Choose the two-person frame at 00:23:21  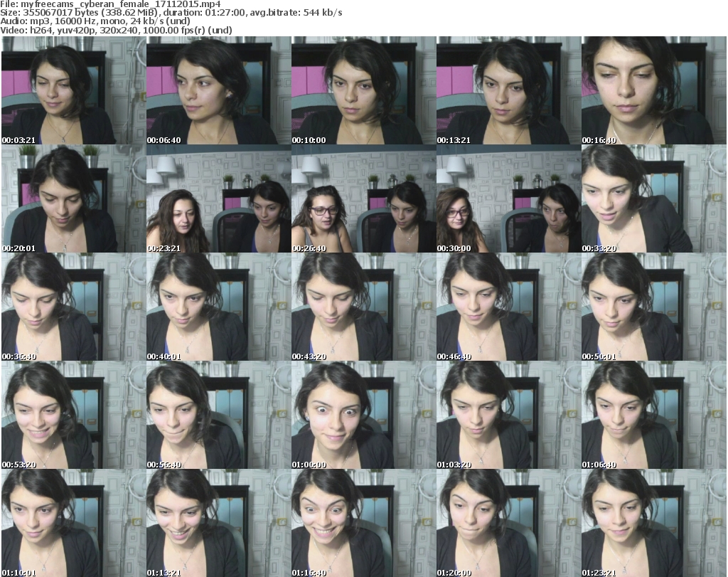tap(219, 198)
